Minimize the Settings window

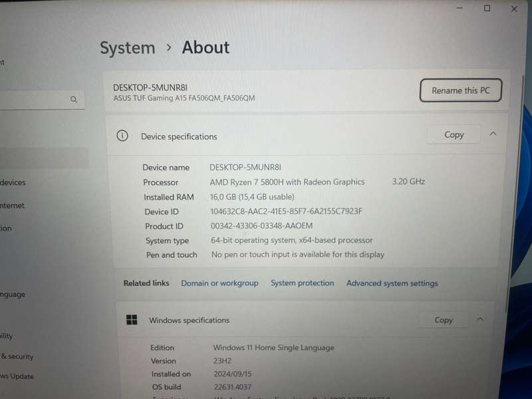click(x=460, y=8)
